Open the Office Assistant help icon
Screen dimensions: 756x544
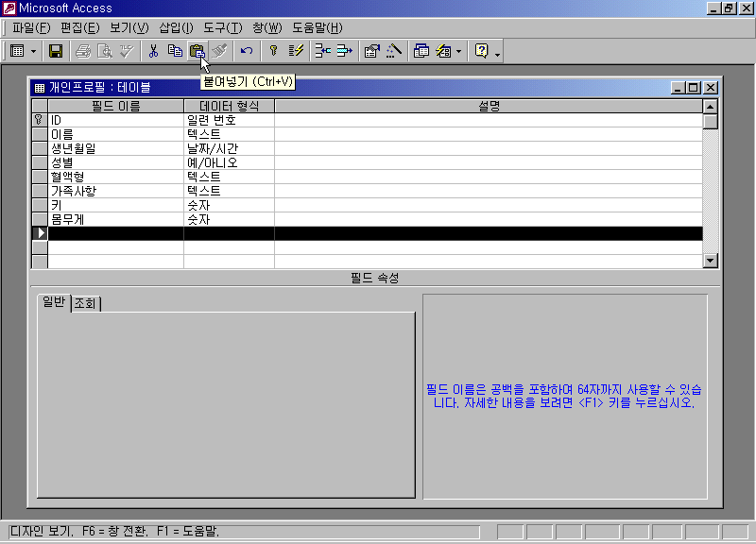[481, 51]
